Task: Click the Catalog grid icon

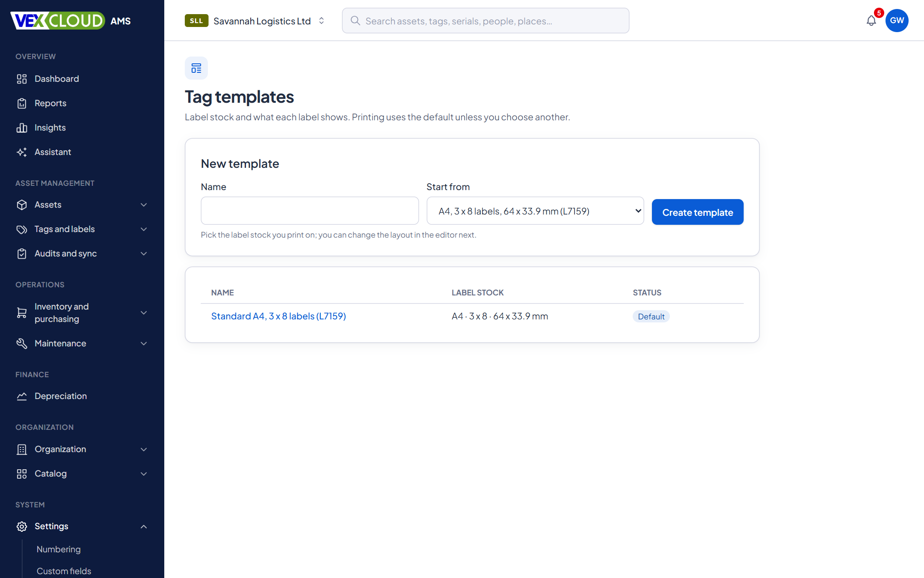Action: 22,474
